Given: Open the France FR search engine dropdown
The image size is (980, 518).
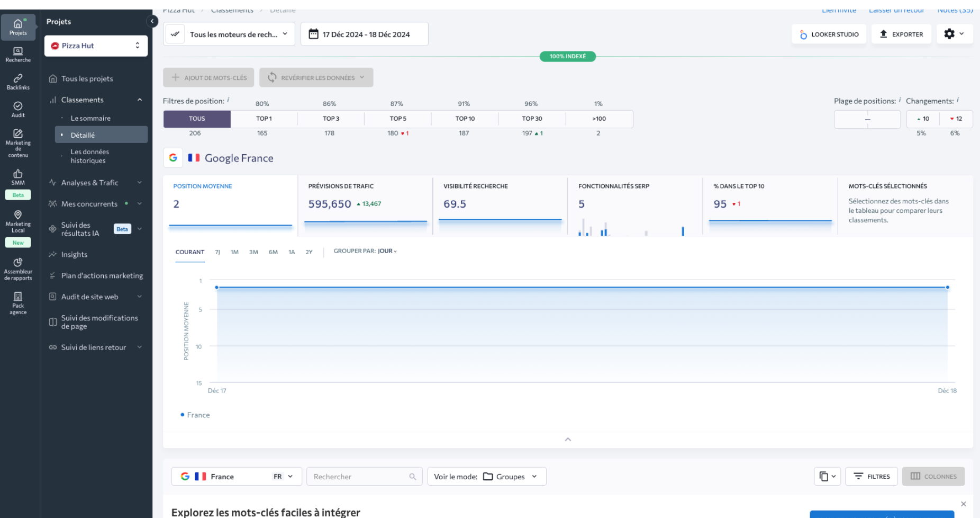Looking at the screenshot, I should (x=237, y=476).
